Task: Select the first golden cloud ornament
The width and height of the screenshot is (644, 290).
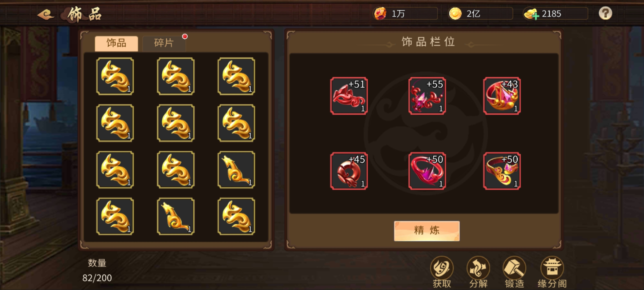Action: coord(115,76)
